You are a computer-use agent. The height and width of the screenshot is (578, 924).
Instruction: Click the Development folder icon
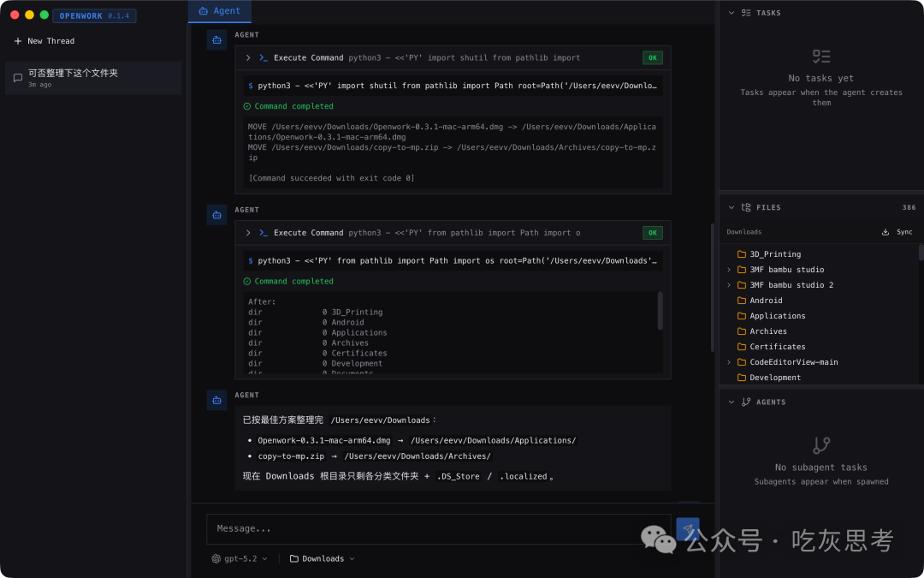pos(742,378)
